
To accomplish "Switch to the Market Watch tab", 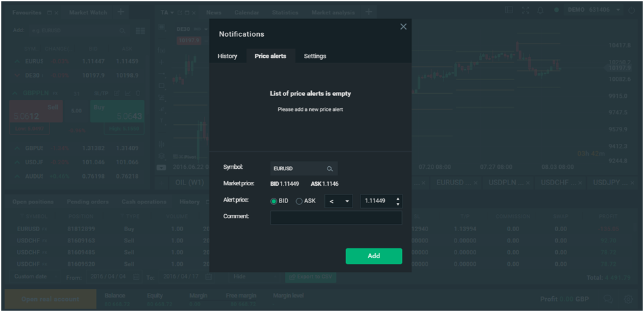I will pyautogui.click(x=88, y=12).
